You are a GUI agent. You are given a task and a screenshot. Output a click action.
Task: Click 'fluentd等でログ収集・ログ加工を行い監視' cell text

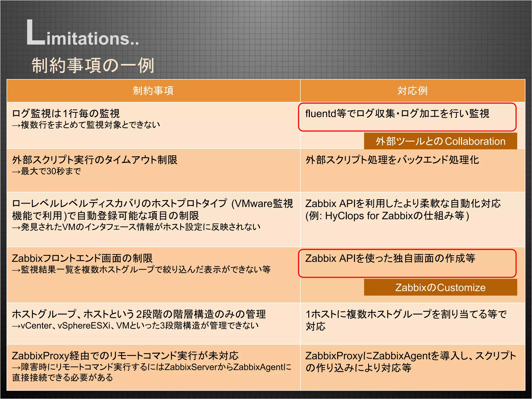[397, 114]
